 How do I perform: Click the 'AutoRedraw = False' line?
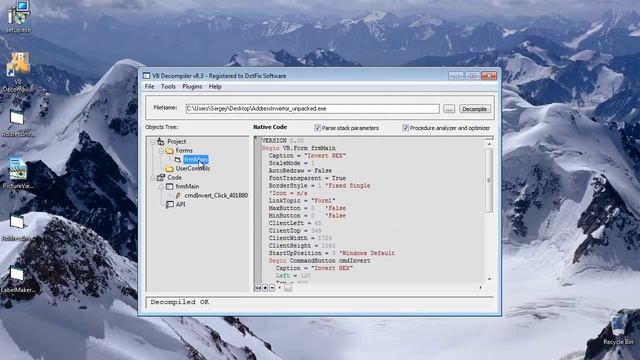[x=300, y=171]
